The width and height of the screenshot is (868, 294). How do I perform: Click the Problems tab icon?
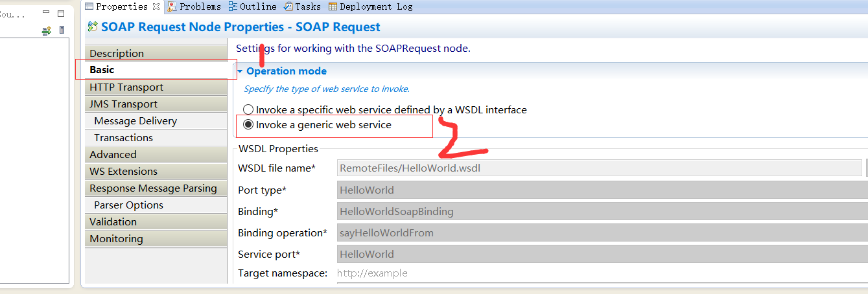(x=172, y=6)
